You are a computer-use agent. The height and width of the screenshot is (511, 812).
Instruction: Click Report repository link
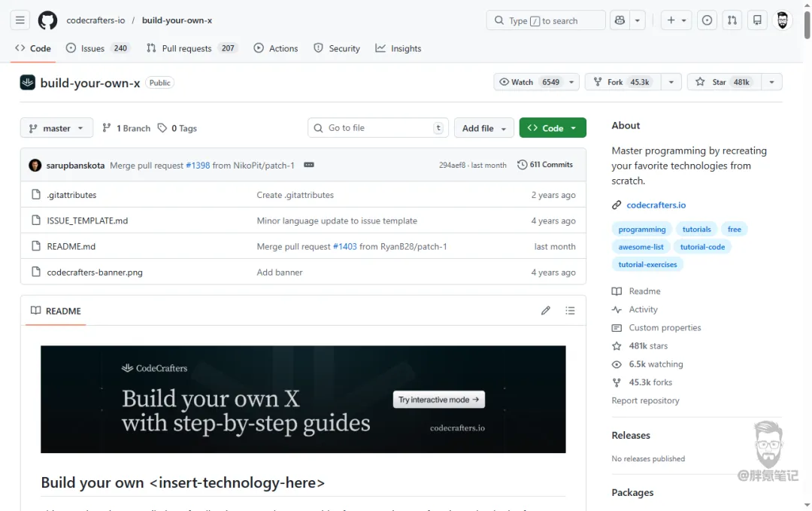(x=645, y=400)
